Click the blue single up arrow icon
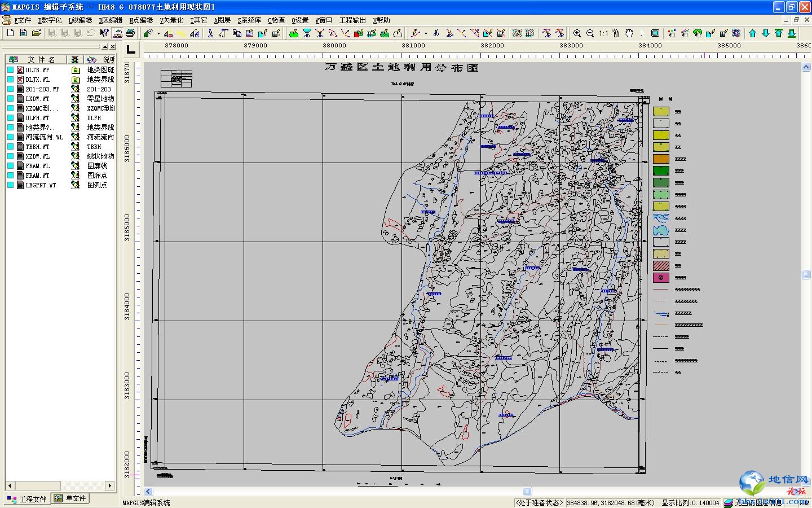 coord(753,33)
